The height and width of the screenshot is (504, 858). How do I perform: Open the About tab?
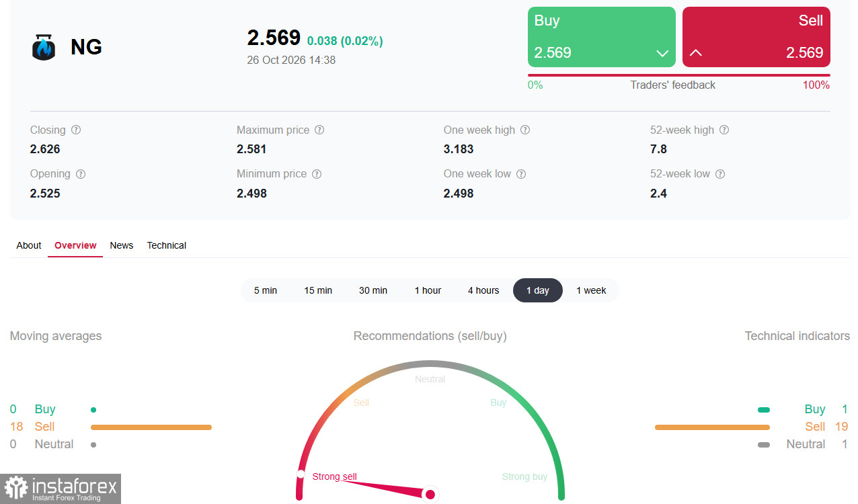point(29,245)
